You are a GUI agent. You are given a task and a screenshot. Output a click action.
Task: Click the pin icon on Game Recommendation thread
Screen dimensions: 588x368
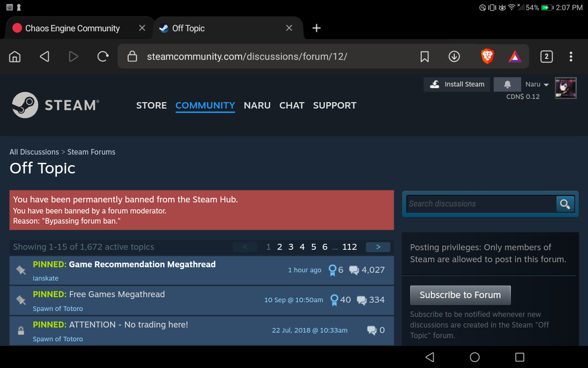tap(21, 270)
